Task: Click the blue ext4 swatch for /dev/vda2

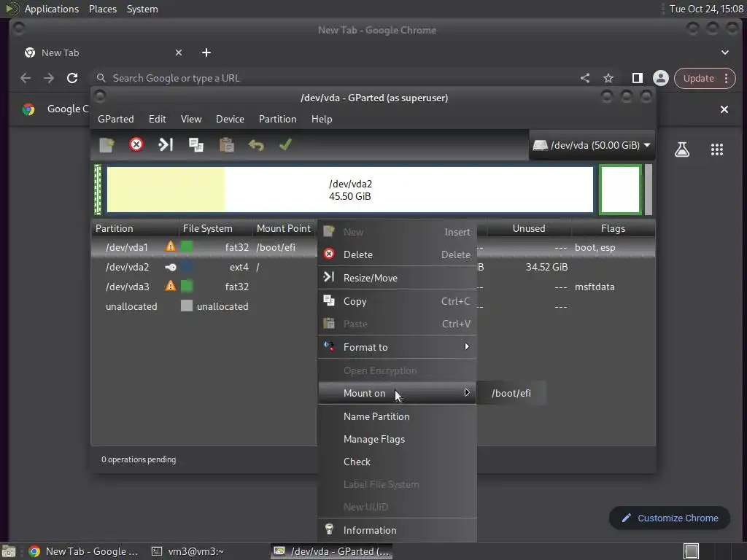Action: click(187, 267)
